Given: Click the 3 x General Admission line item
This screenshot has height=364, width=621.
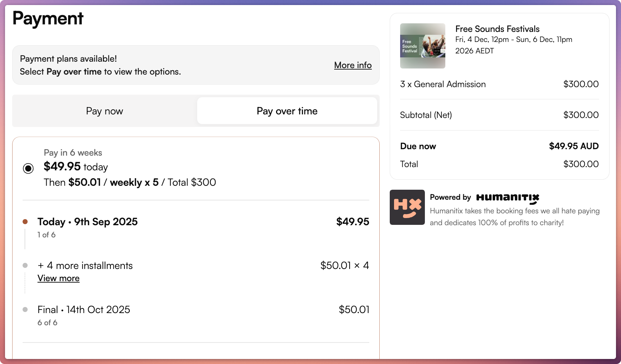Looking at the screenshot, I should point(443,84).
